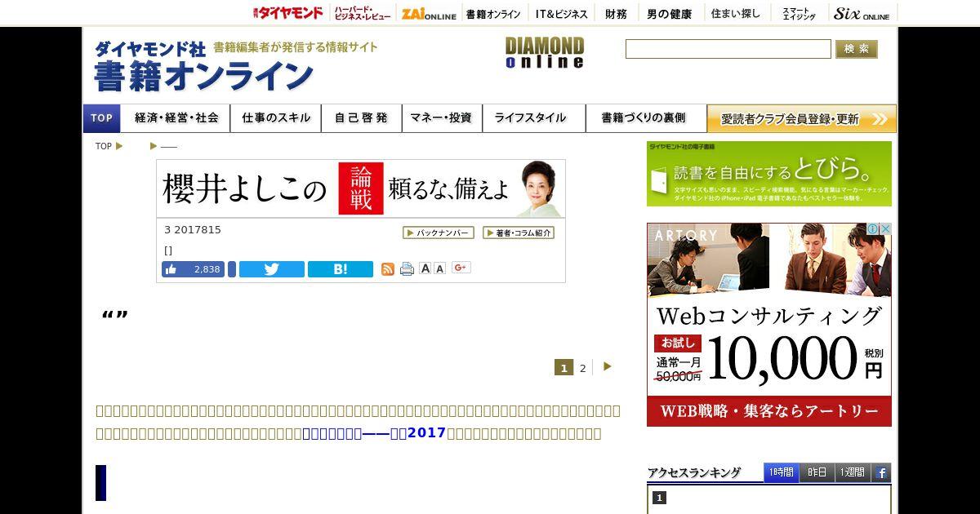Go to next page arrow in pagination
Screen dimensions: 980x514
[607, 367]
